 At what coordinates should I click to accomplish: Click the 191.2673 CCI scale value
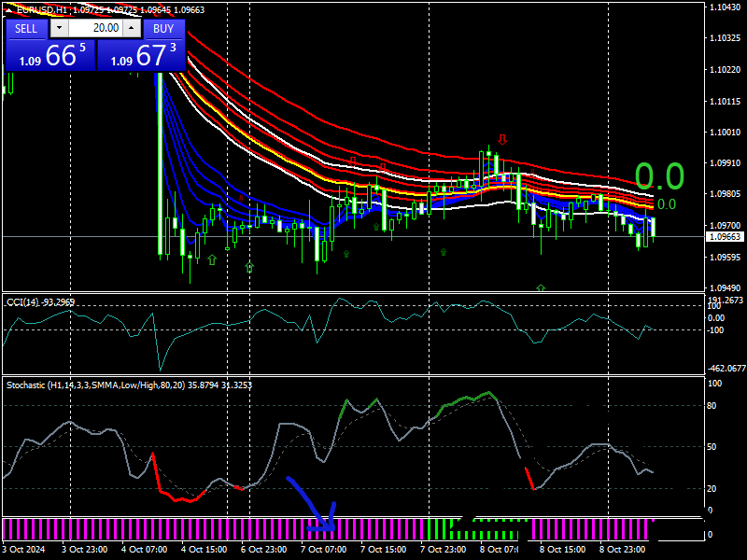[726, 300]
